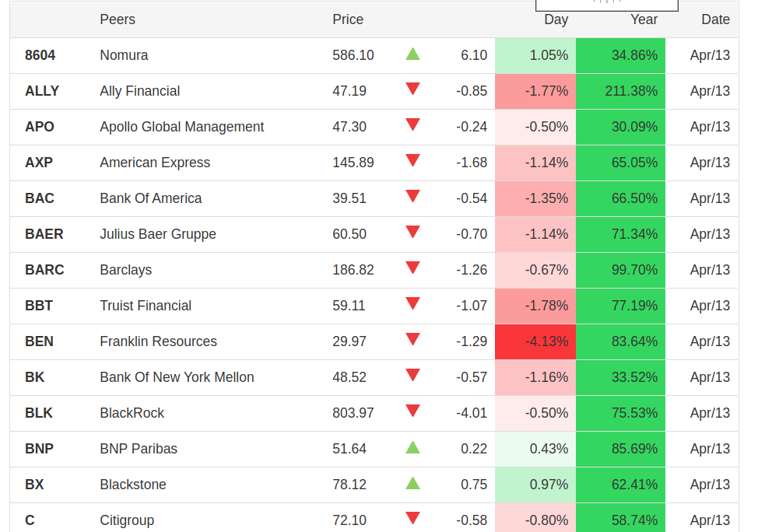
Task: Sort table by Day column header
Action: point(556,19)
